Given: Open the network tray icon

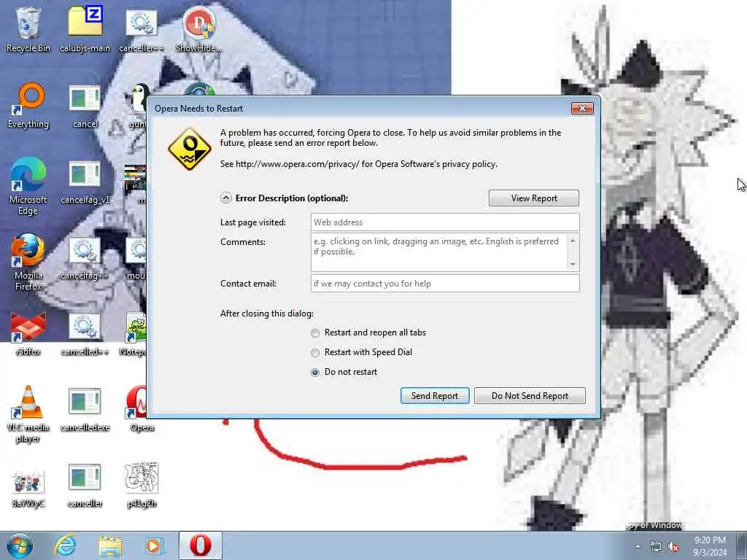Looking at the screenshot, I should click(x=656, y=547).
